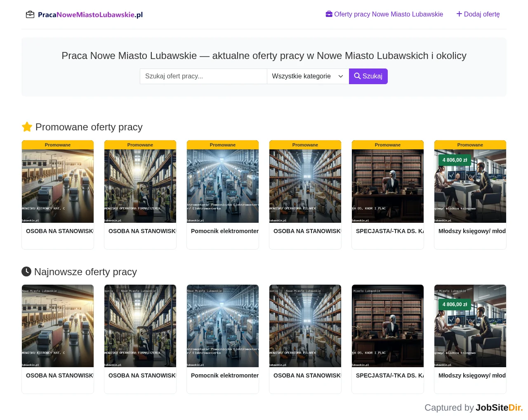
Task: Open Oferty pracy Nowe Miasto Lubawskie link
Action: (384, 14)
